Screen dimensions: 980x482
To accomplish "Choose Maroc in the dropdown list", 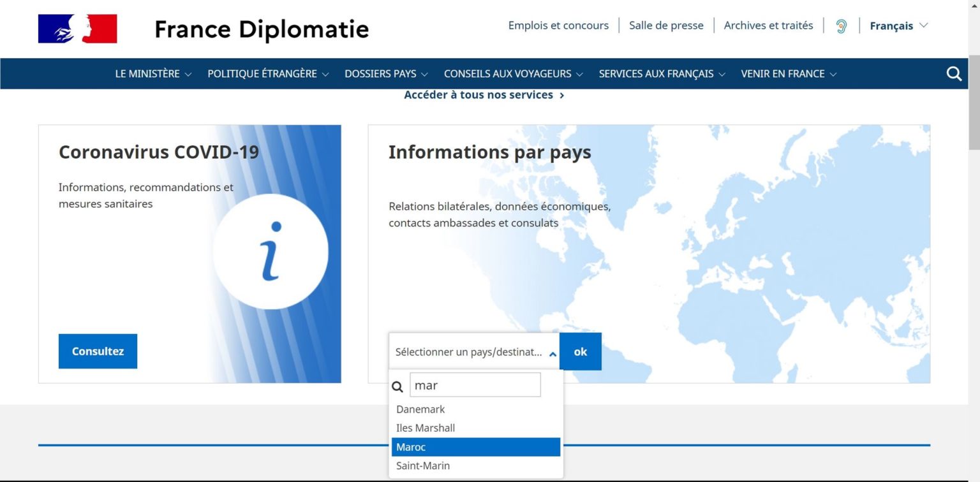I will [x=476, y=447].
